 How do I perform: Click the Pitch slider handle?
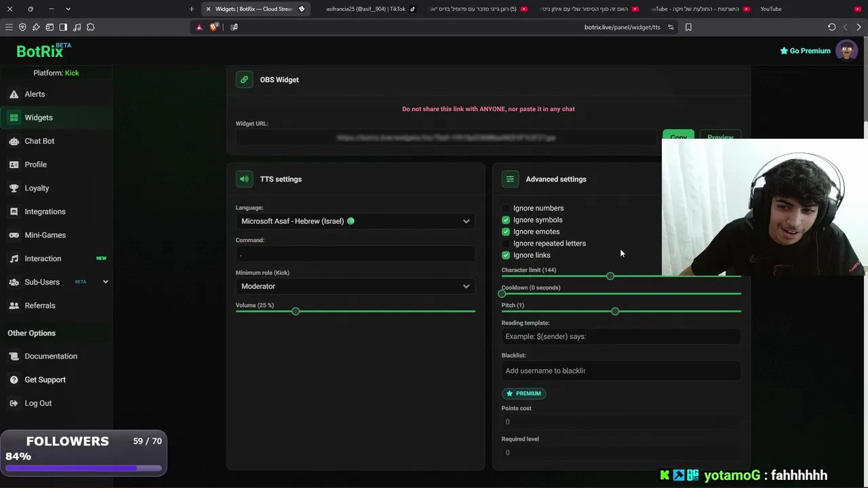(x=615, y=311)
